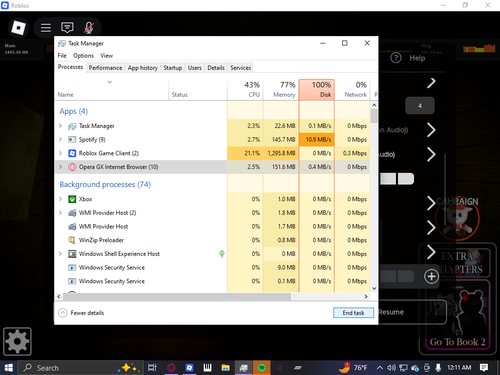Screen dimensions: 500x375
Task: Open Roblox from the taskbar
Action: click(189, 368)
